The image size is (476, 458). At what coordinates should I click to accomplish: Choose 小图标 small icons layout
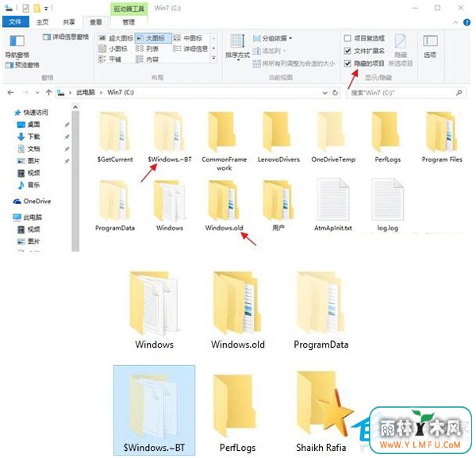(x=113, y=48)
